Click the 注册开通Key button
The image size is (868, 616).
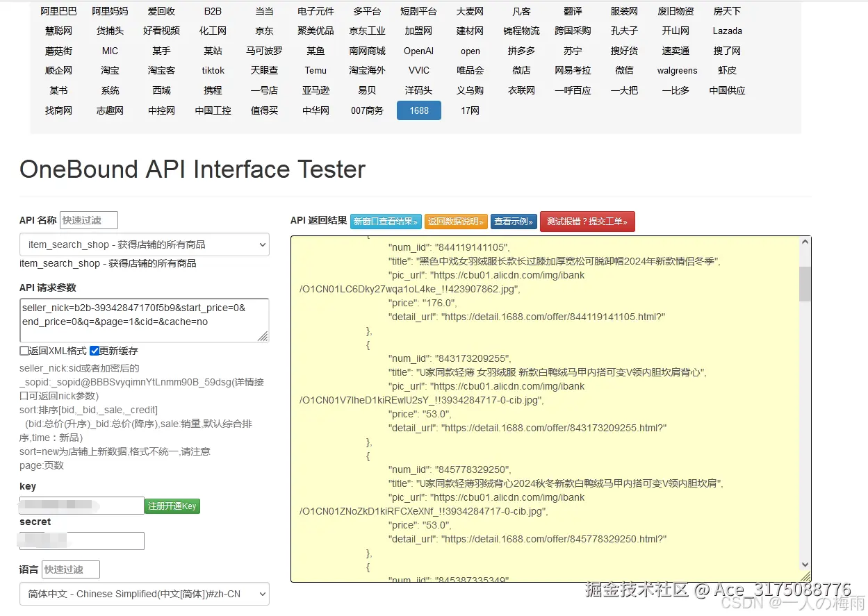(172, 506)
